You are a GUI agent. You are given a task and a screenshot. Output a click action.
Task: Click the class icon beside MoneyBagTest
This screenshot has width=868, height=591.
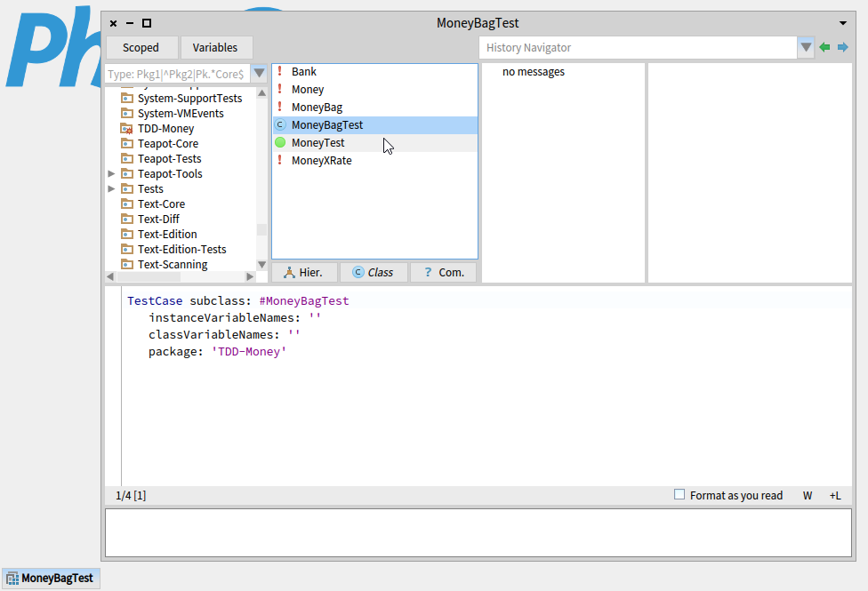(280, 124)
